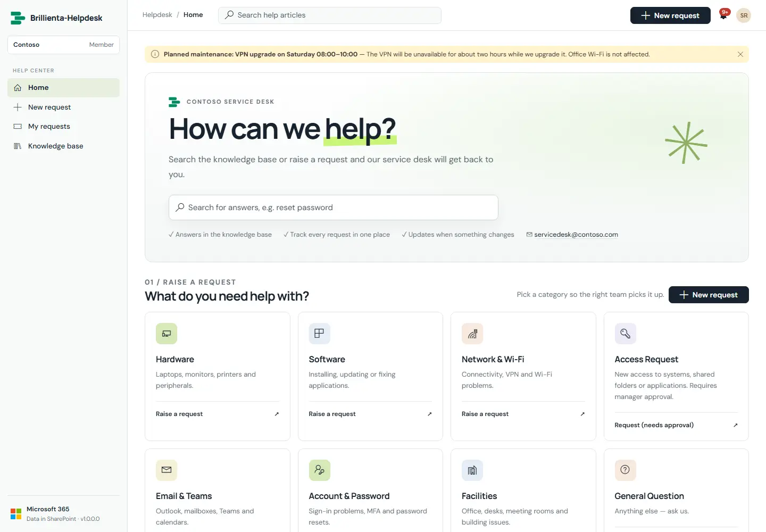Image resolution: width=766 pixels, height=532 pixels.
Task: Click Request (needs approval) link
Action: pos(676,425)
